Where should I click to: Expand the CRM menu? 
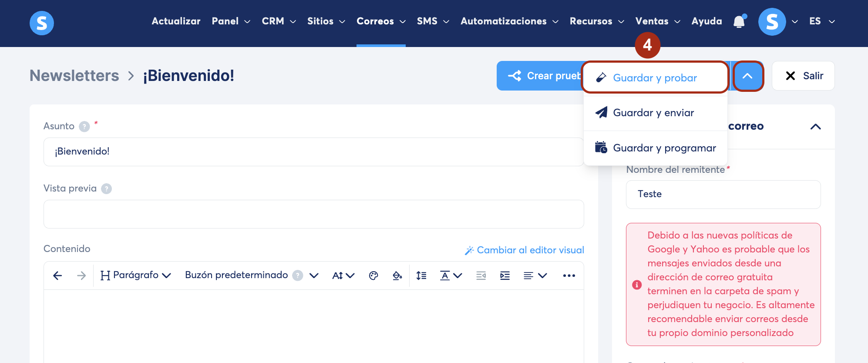point(279,21)
